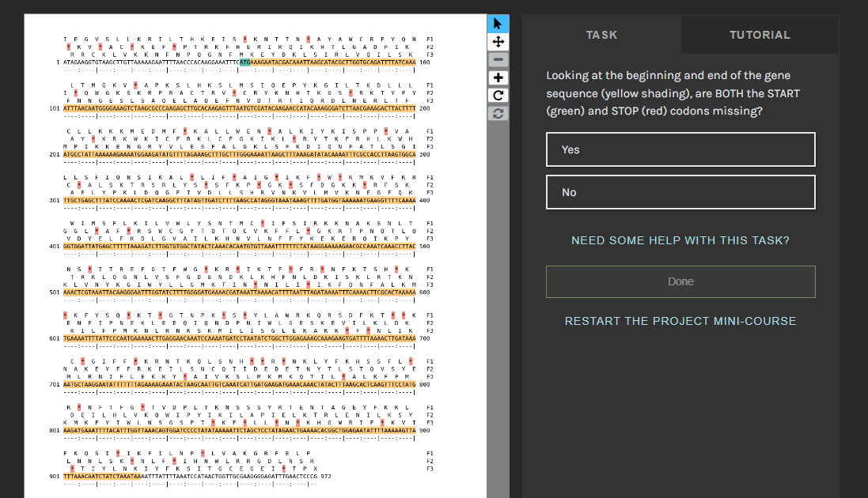Switch to the Task tab
Screen dimensions: 868x498
coord(601,35)
